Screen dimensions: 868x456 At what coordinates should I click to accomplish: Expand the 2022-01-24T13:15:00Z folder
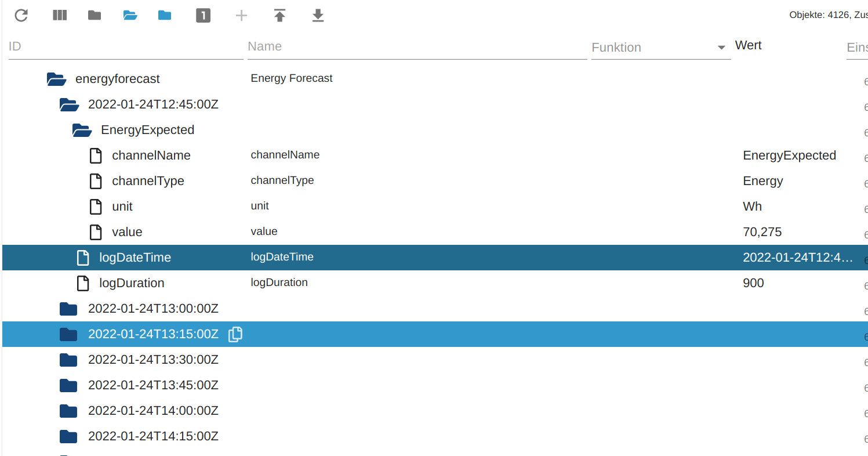coord(68,334)
